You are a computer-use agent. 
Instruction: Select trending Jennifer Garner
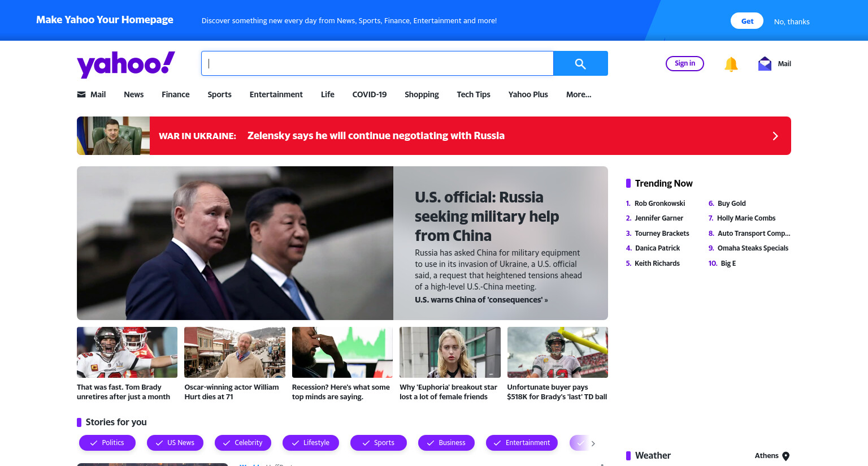pyautogui.click(x=659, y=218)
